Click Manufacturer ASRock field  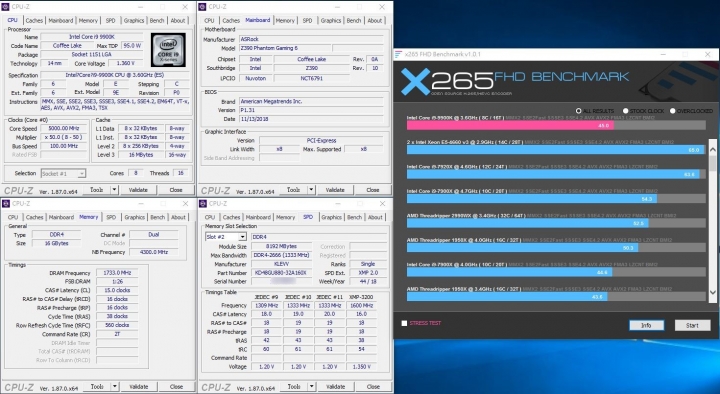(x=311, y=39)
